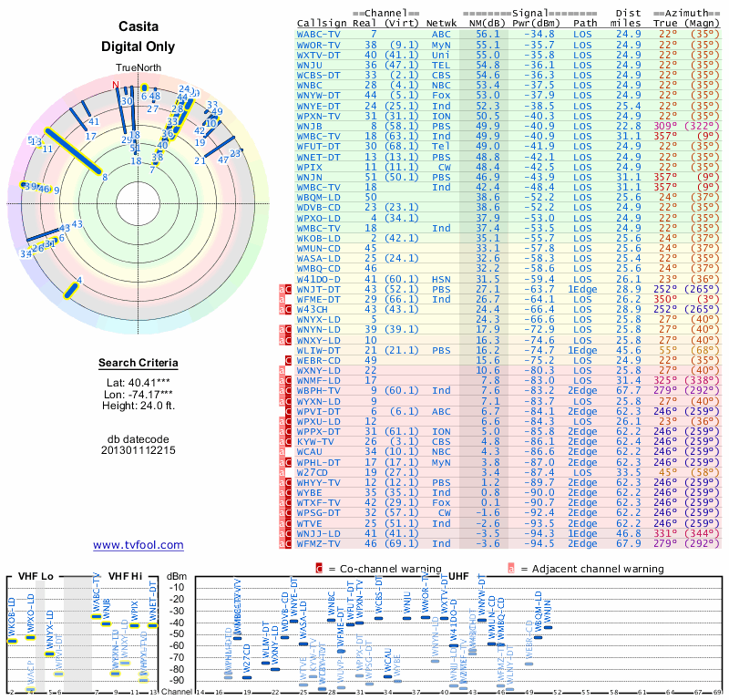Click the WLIW-DT callsign in the table

(x=318, y=350)
